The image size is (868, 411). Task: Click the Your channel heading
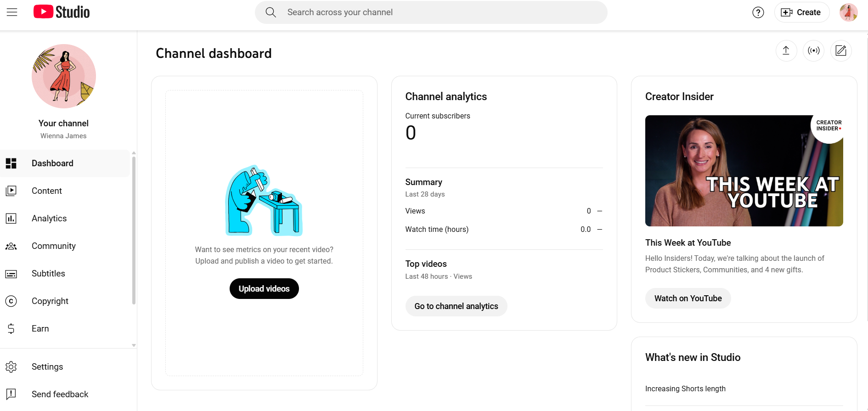(x=63, y=123)
